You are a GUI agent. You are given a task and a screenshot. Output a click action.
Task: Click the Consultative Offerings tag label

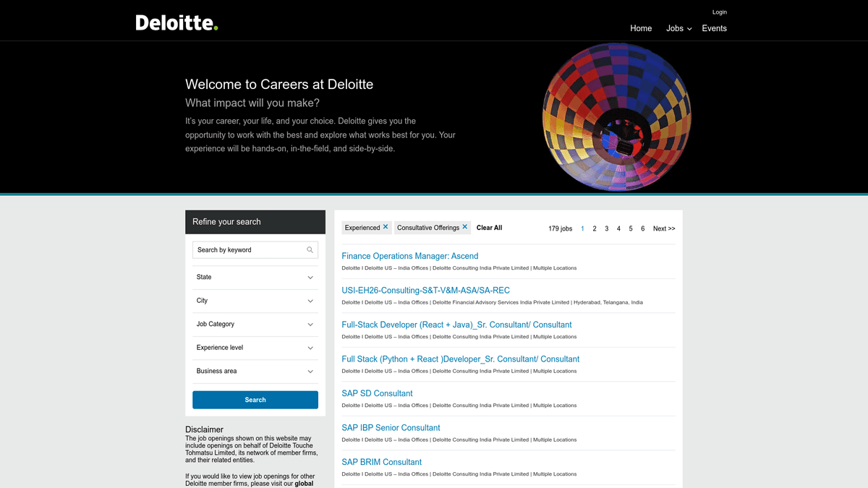pos(428,228)
